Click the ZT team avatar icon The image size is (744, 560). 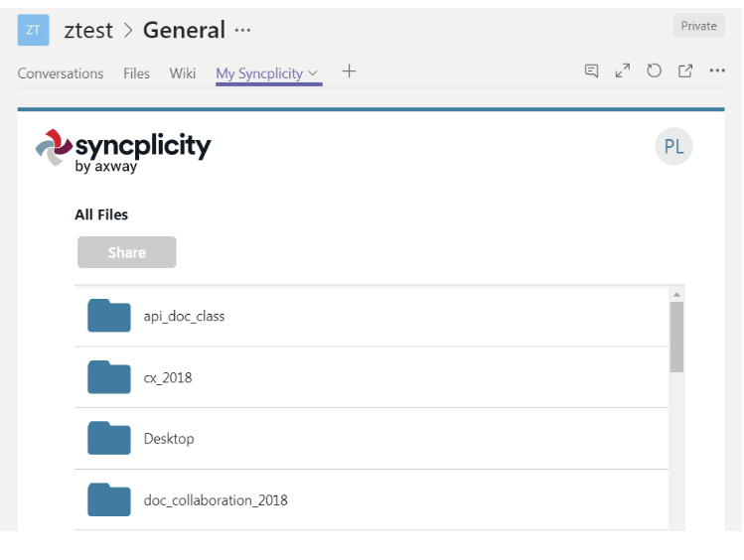33,30
